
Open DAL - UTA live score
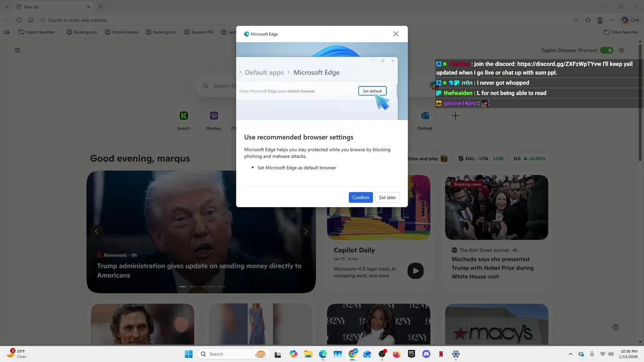tap(480, 158)
